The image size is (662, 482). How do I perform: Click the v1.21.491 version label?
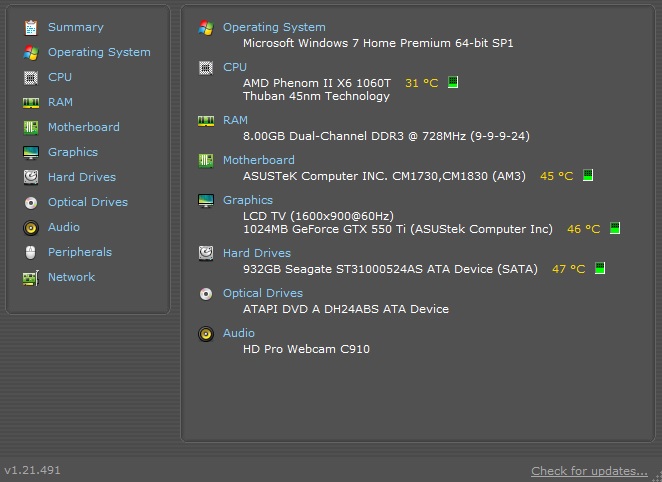[x=33, y=470]
